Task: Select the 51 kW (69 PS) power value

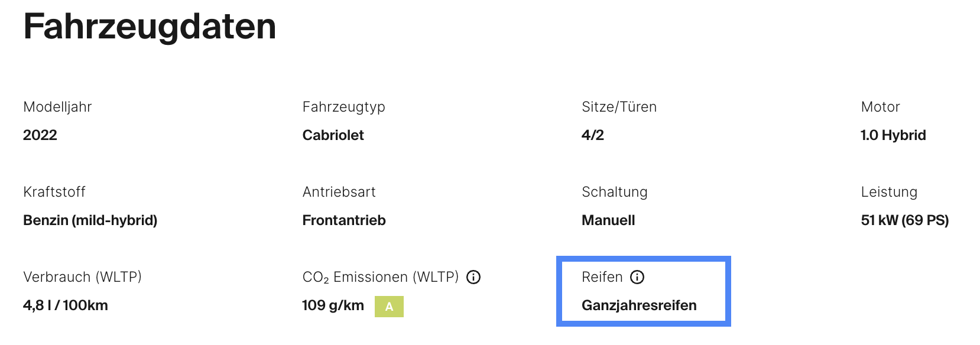Action: (x=905, y=220)
